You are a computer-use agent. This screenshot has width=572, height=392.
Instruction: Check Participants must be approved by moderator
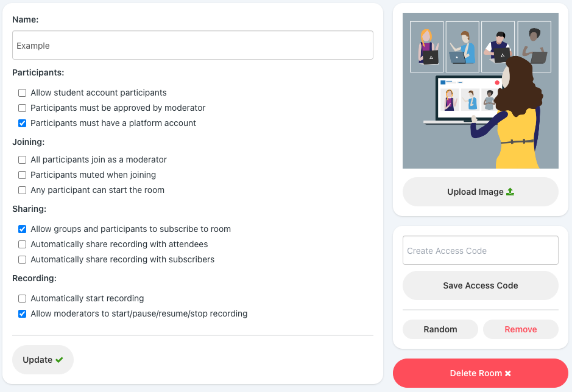(x=23, y=108)
